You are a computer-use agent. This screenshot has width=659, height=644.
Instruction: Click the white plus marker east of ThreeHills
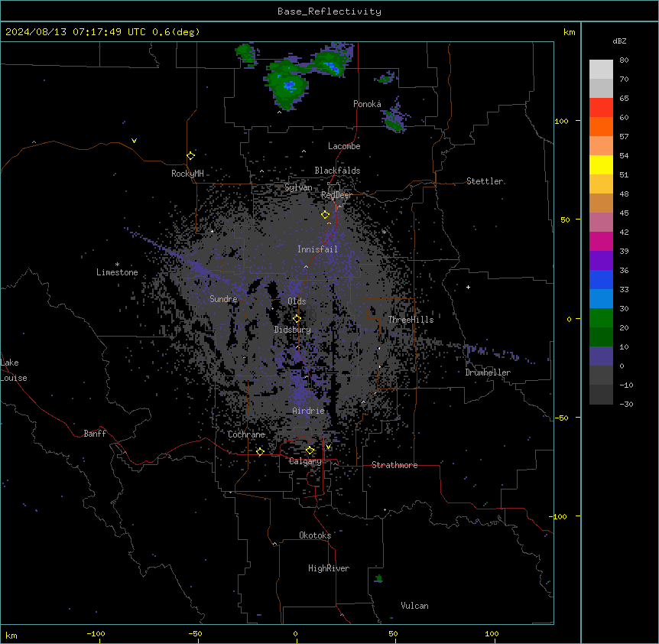[x=468, y=287]
